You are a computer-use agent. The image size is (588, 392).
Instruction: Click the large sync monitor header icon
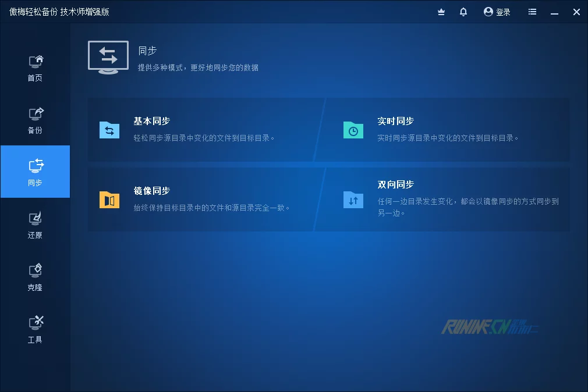point(108,57)
